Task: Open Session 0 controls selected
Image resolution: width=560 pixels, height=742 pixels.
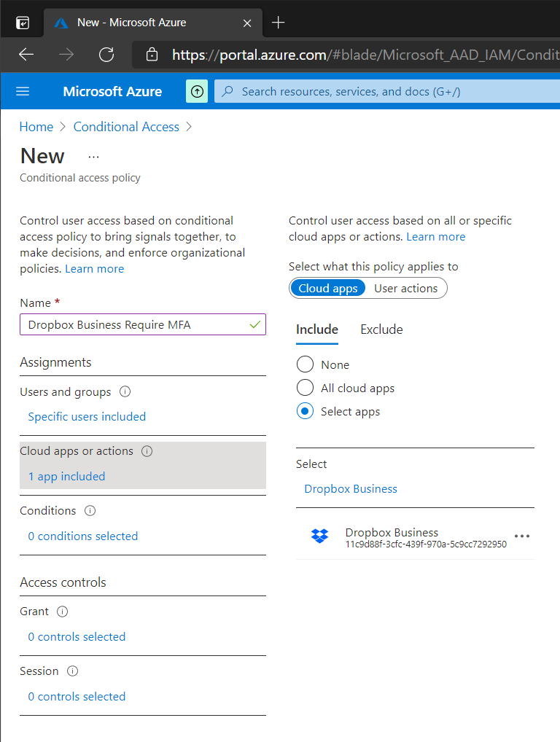Action: point(77,697)
